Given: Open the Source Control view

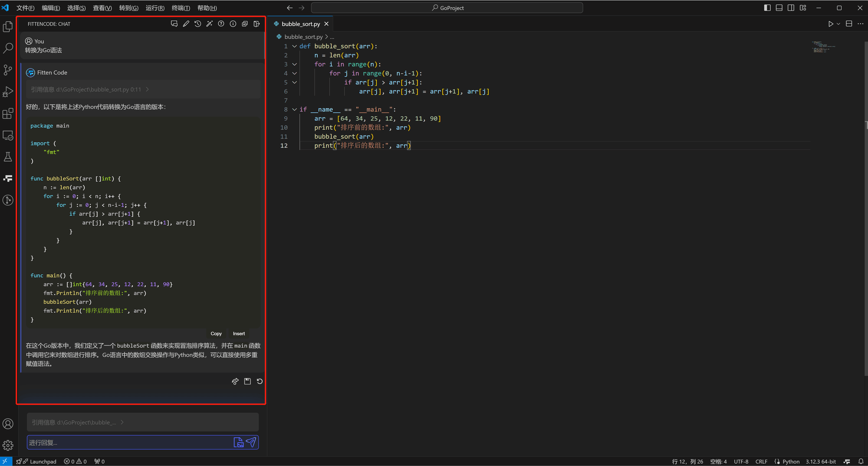Looking at the screenshot, I should [8, 70].
